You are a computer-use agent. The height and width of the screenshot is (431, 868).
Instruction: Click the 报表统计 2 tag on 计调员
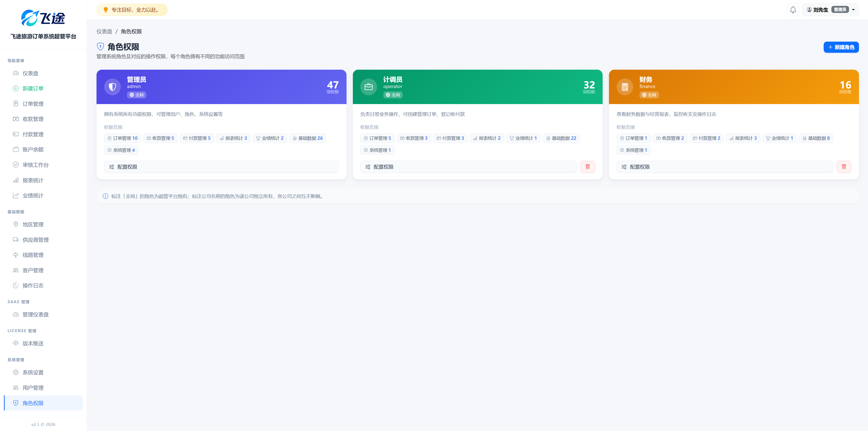pos(487,138)
